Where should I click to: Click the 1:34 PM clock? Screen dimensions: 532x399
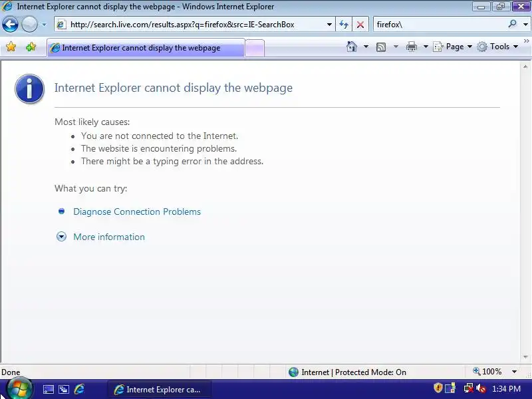(506, 389)
